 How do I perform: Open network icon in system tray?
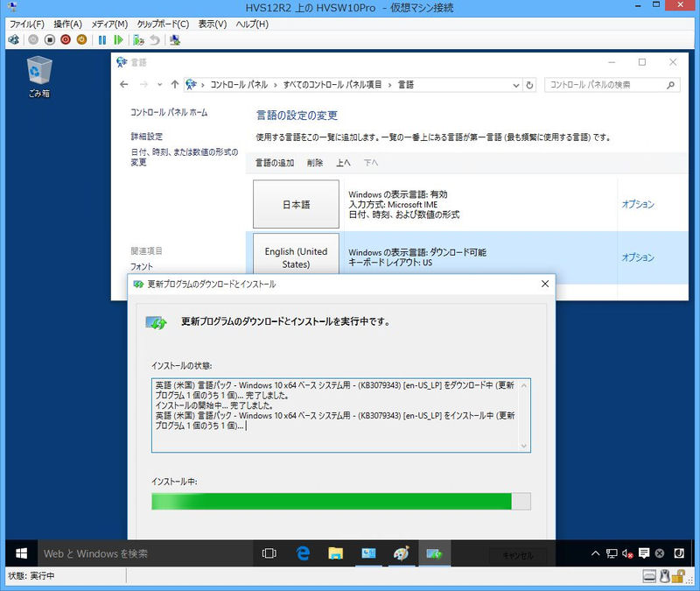(x=611, y=553)
